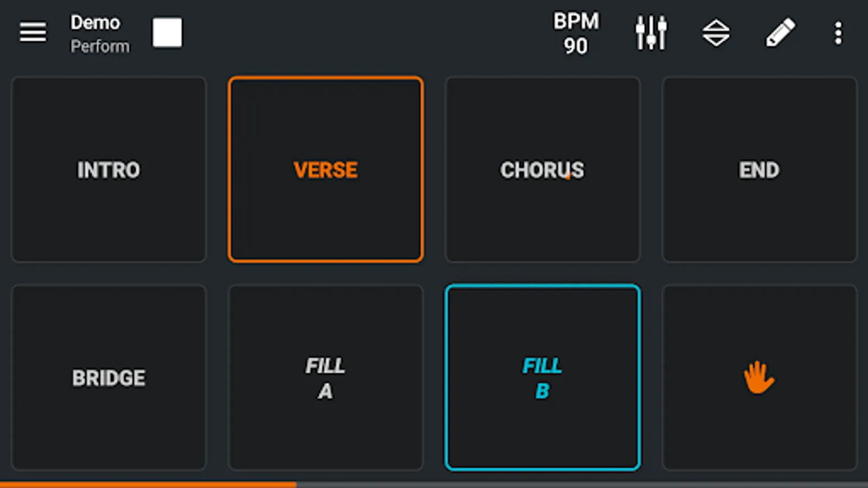Image resolution: width=868 pixels, height=488 pixels.
Task: Open edit mode with pencil icon
Action: click(x=780, y=33)
